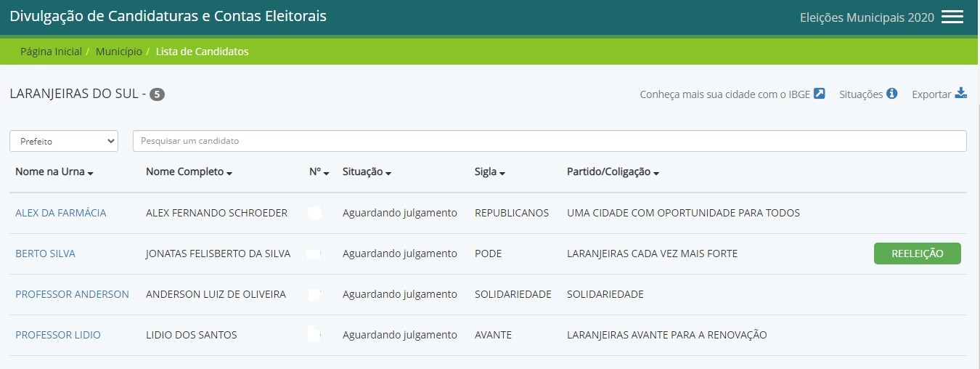Open the hamburger menu icon
Screen dimensions: 980x369
(952, 17)
